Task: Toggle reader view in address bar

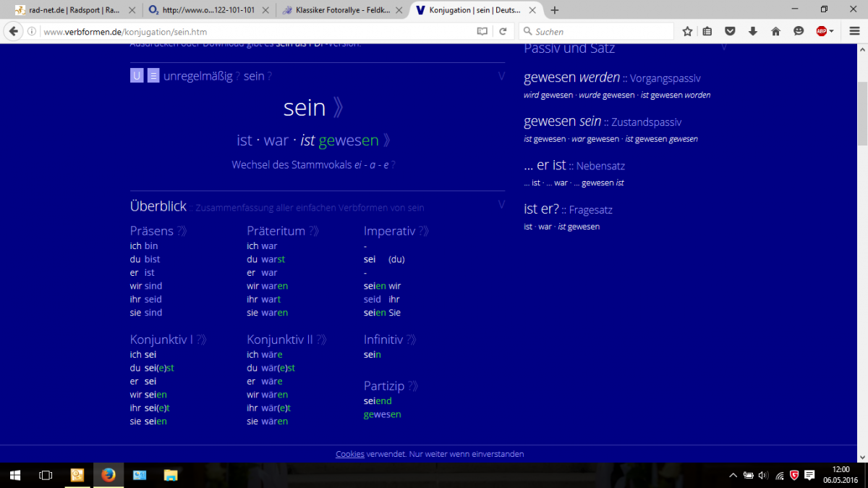Action: pos(482,31)
